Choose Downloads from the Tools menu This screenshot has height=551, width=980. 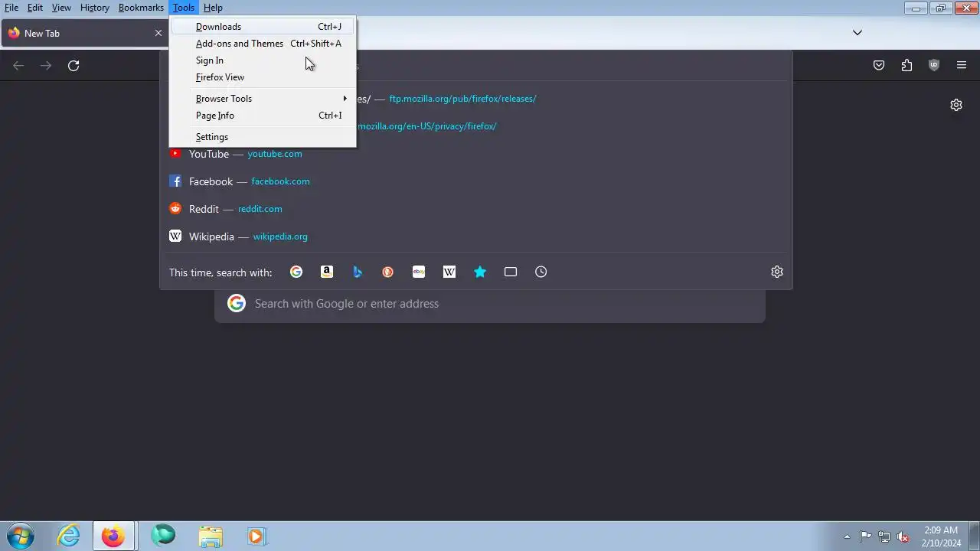[263, 27]
